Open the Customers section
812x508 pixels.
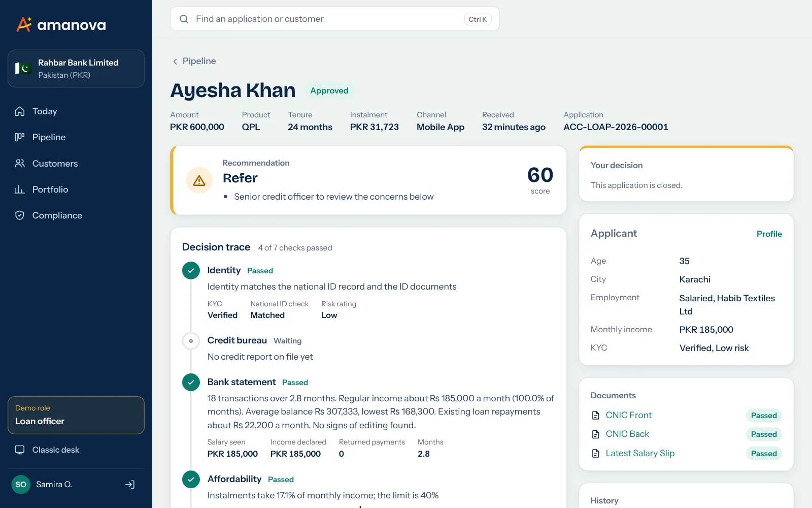[76, 164]
